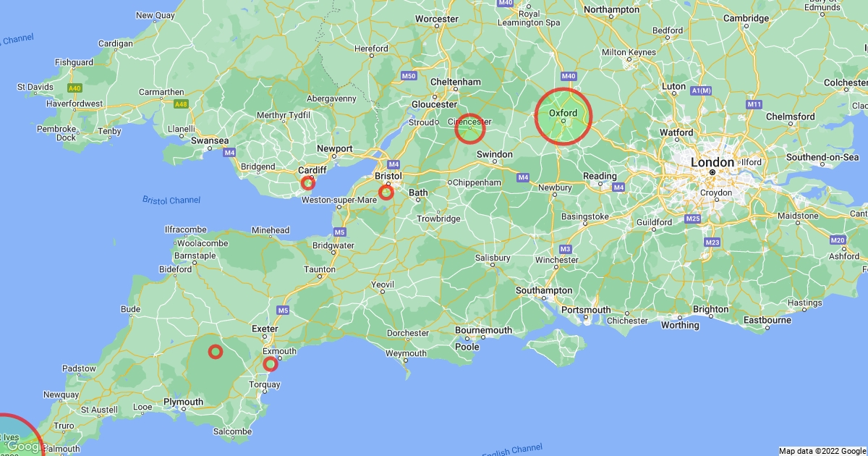Click the London city label
Screen dimensions: 868x456
[x=712, y=163]
